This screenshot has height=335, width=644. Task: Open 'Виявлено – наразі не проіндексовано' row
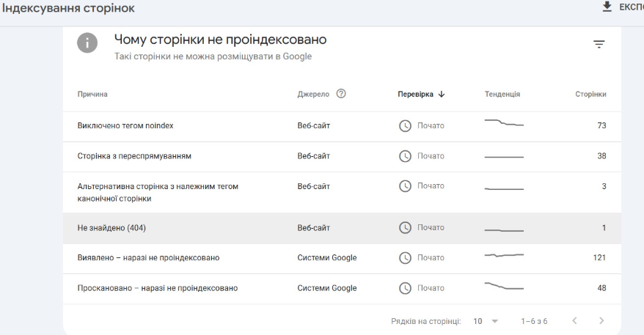[x=148, y=258]
